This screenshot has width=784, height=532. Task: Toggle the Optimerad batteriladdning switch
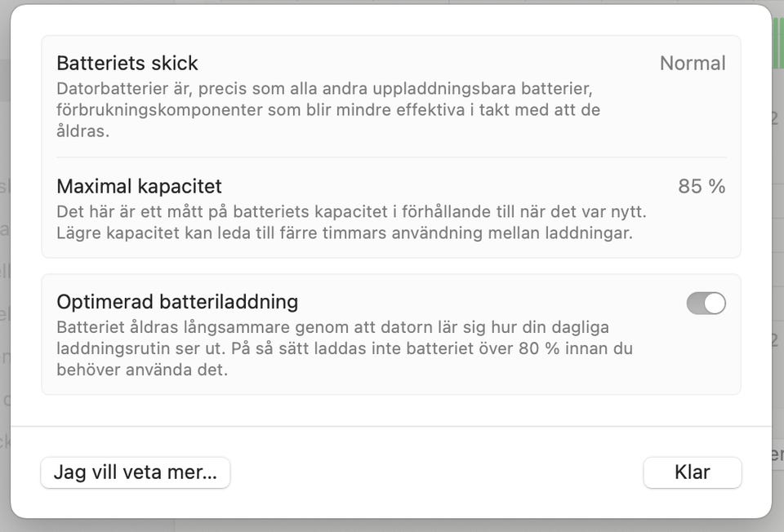706,304
